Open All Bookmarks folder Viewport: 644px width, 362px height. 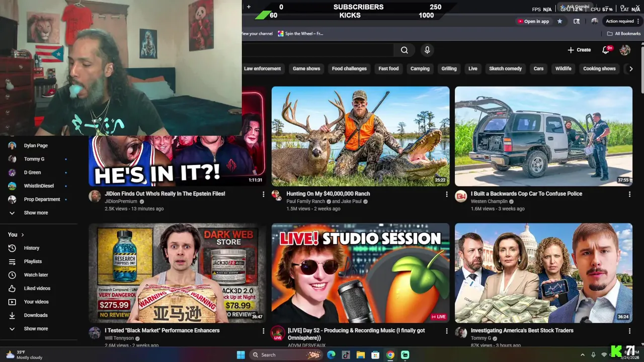tap(624, 34)
